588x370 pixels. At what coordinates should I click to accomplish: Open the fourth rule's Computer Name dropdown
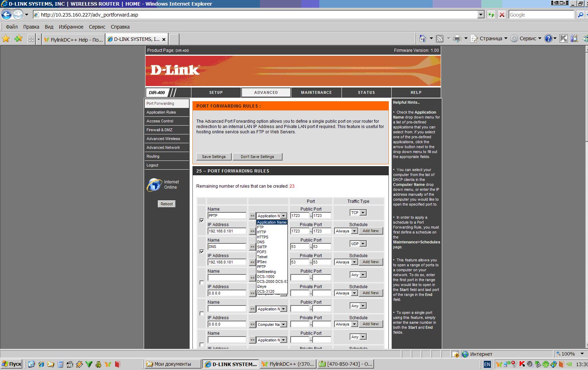pos(272,324)
